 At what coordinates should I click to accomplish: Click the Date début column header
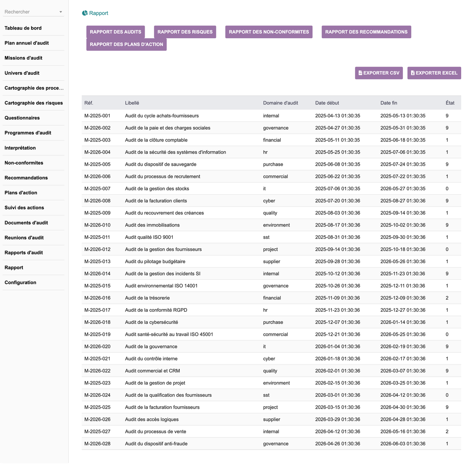[327, 103]
